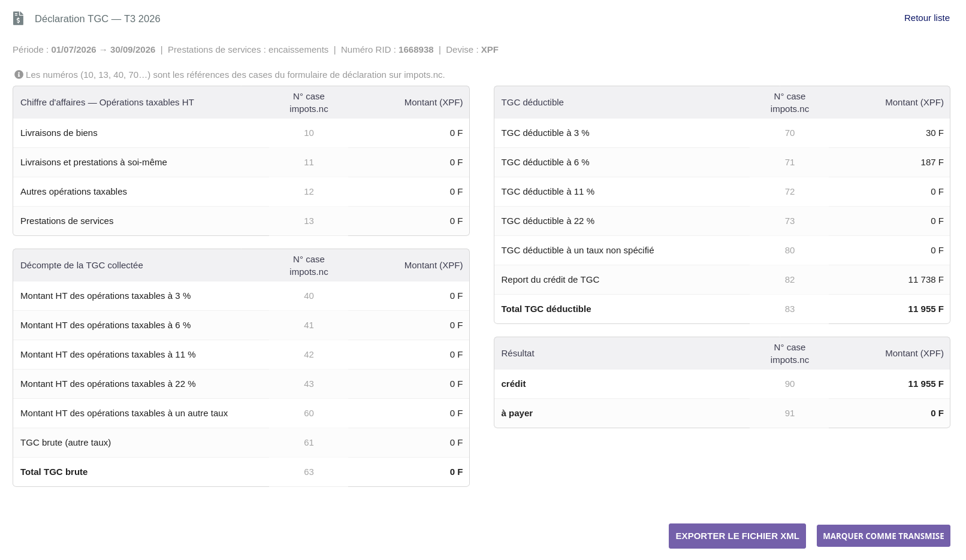Select TGC déductible à un taux non spécifié

578,250
